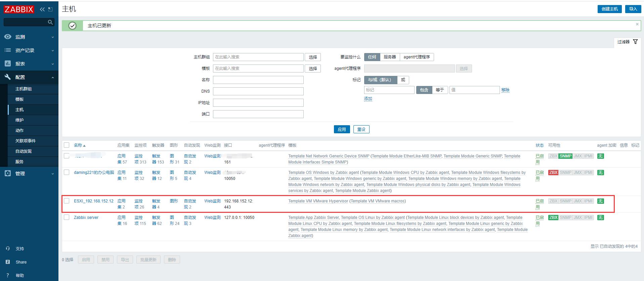
Task: Click the 创建主机 button
Action: (x=609, y=9)
